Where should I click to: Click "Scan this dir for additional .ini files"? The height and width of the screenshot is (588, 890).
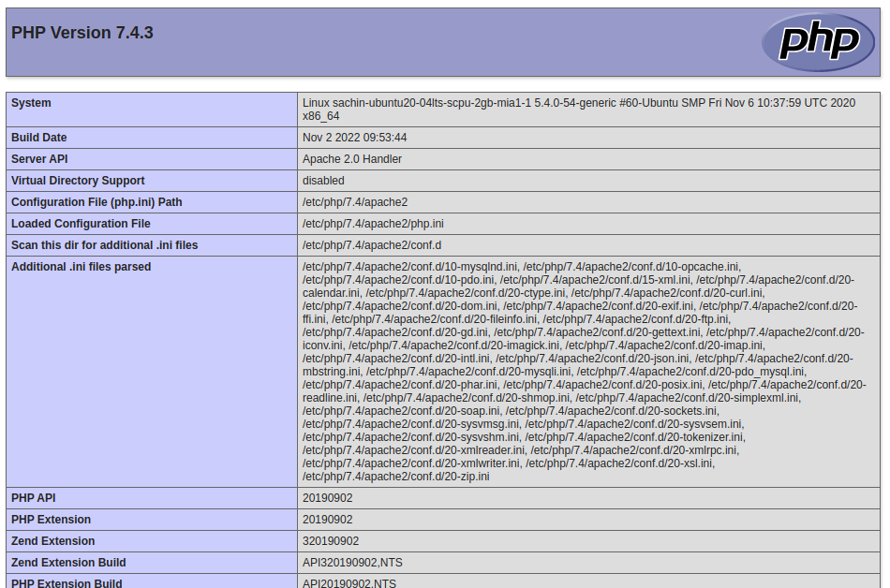(104, 245)
